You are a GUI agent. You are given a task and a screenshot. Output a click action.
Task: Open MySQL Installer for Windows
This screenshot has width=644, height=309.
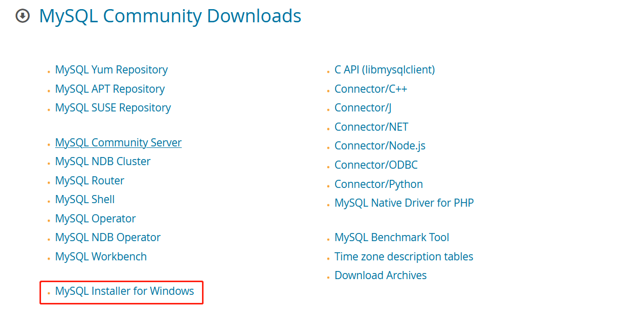125,291
